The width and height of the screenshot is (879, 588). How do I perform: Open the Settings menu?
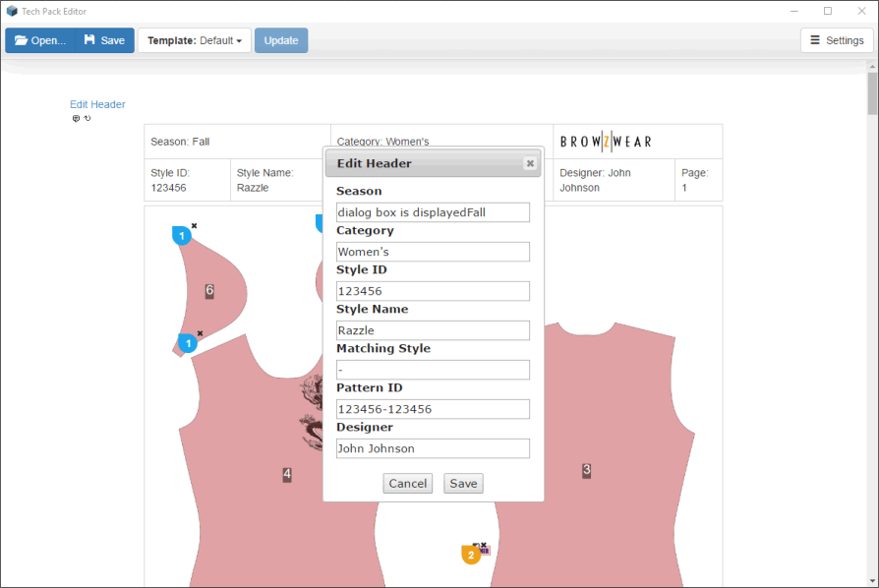[836, 40]
